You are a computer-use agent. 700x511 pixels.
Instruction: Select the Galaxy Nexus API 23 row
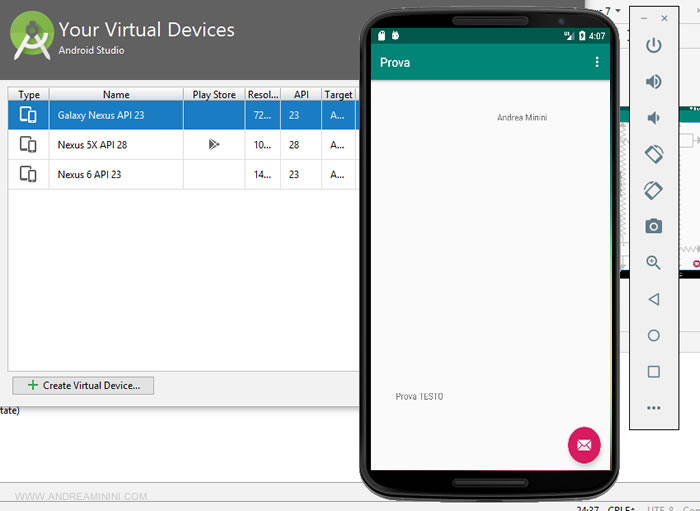coord(183,115)
